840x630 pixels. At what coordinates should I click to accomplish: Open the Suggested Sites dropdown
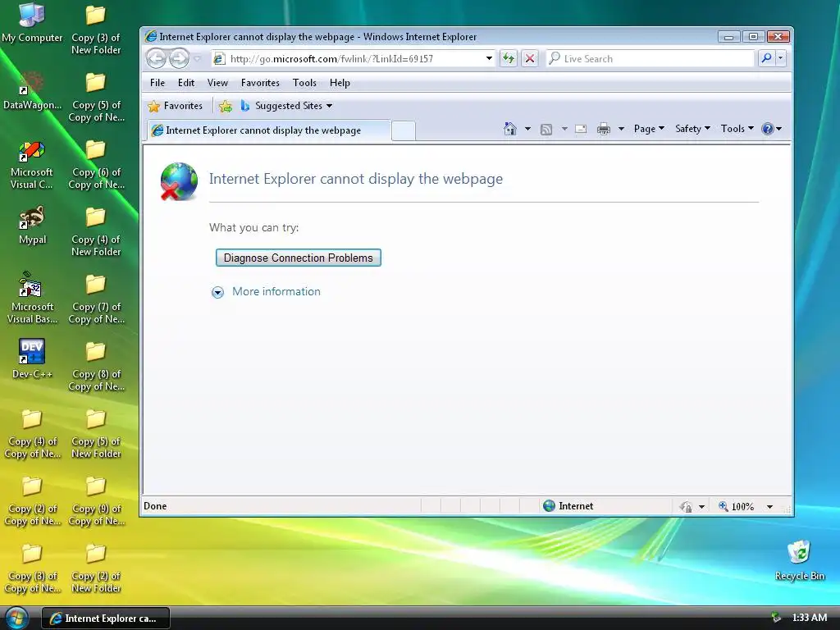pos(286,106)
